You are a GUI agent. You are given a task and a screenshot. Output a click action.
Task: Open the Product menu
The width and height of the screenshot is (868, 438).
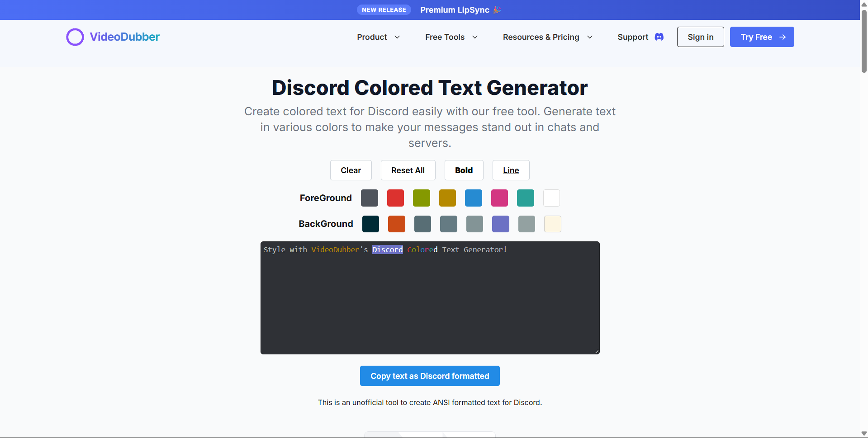[x=379, y=37]
